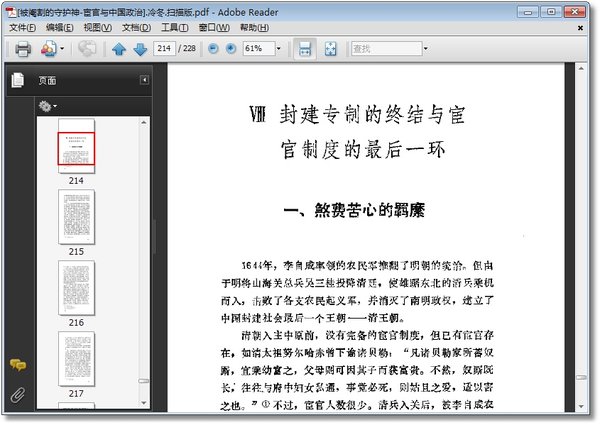Viewport: 600px width, 425px height.
Task: Select the page 216 thumbnail
Action: pos(76,288)
